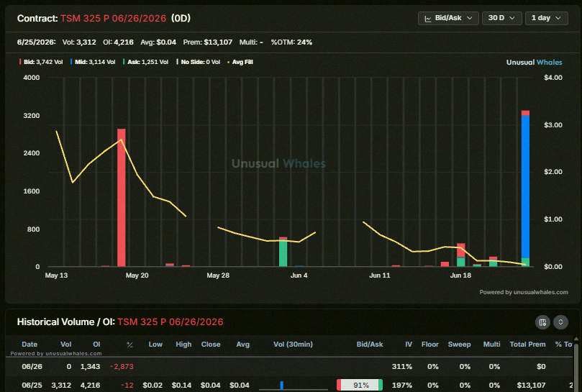582x392 pixels.
Task: Sort by Avg column header
Action: (x=242, y=345)
